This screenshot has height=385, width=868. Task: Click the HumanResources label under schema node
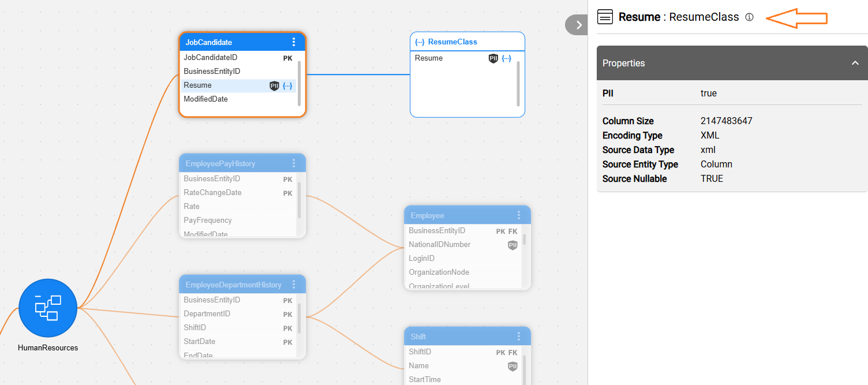[x=48, y=347]
